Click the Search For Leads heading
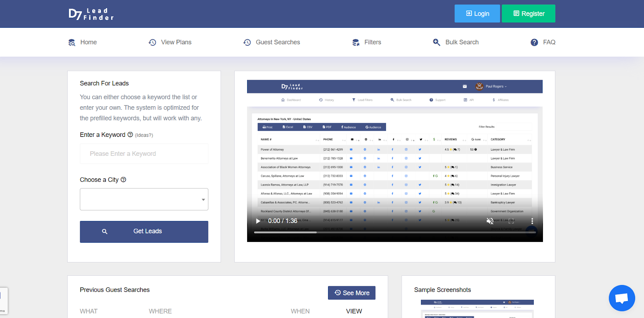644x318 pixels. (104, 83)
